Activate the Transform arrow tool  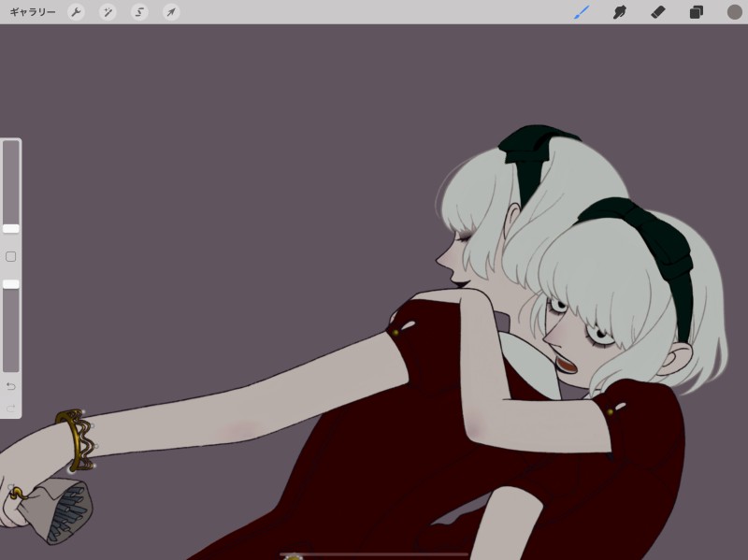[171, 12]
